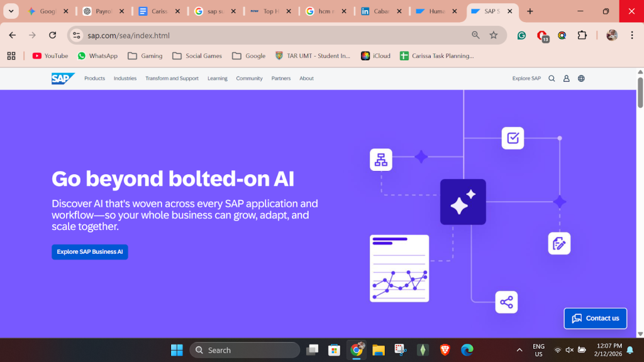Open the clock and date panel
The height and width of the screenshot is (362, 644).
(608, 350)
